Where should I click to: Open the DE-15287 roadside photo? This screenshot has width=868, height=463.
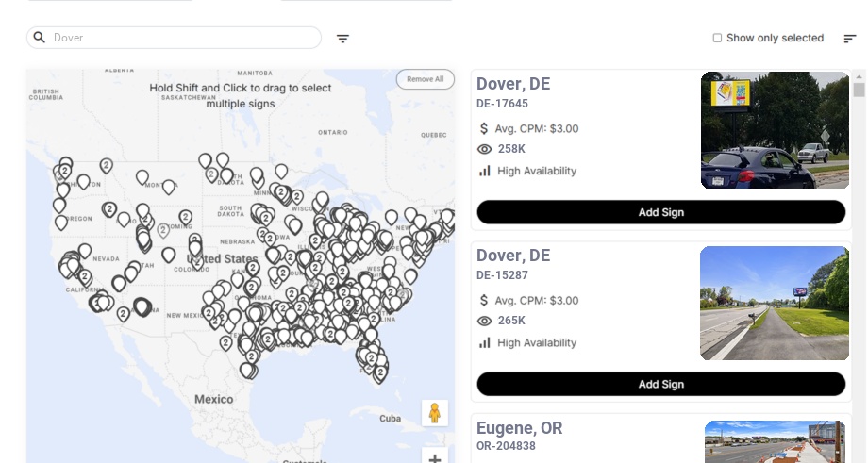pyautogui.click(x=775, y=303)
